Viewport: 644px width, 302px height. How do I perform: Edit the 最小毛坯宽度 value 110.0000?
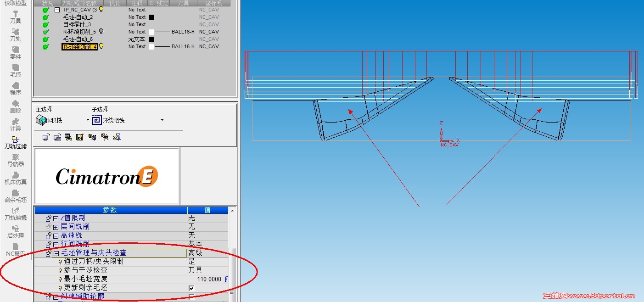[209, 279]
